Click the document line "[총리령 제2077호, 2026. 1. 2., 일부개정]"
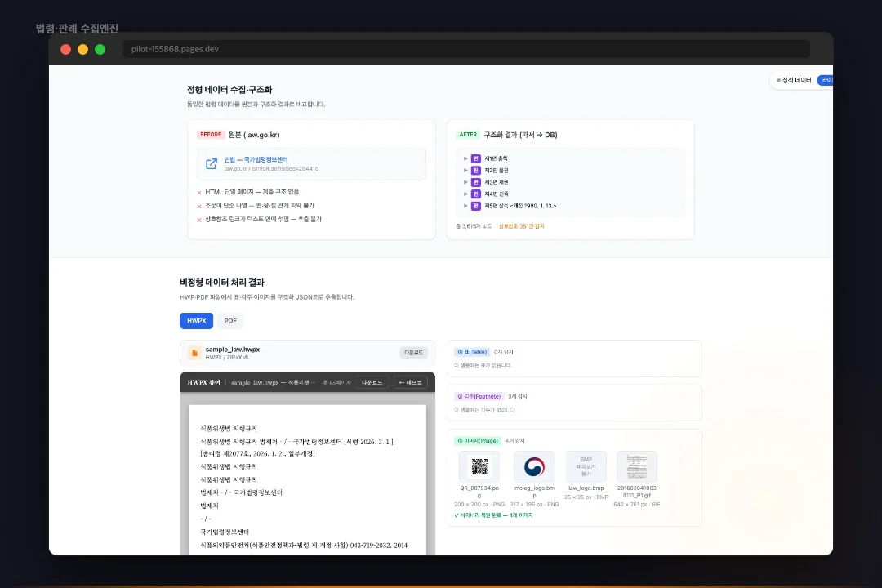 [x=257, y=453]
